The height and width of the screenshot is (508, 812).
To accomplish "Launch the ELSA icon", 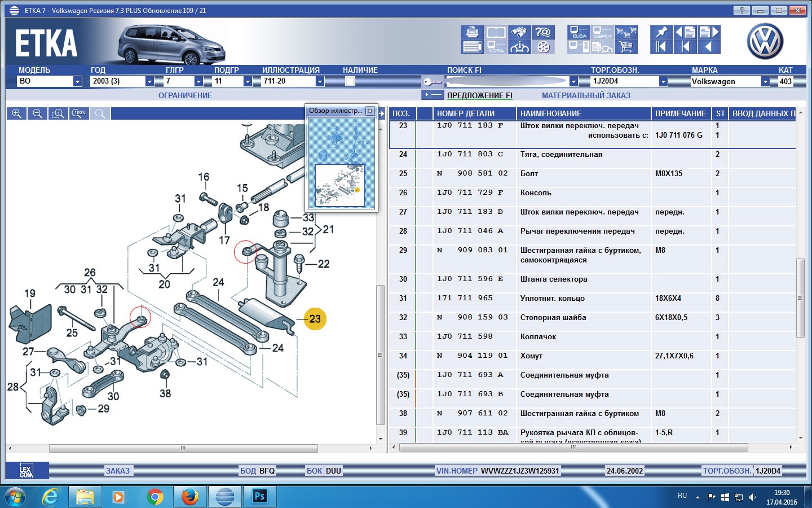I will tap(579, 33).
